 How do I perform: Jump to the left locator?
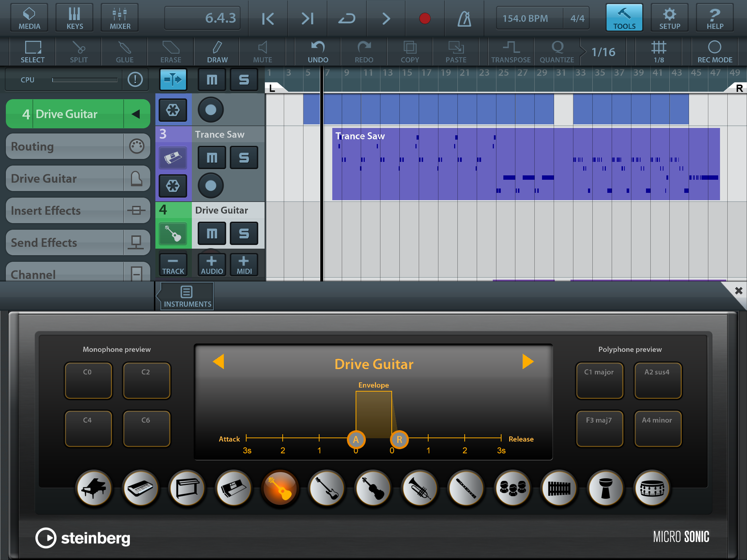pos(268,18)
